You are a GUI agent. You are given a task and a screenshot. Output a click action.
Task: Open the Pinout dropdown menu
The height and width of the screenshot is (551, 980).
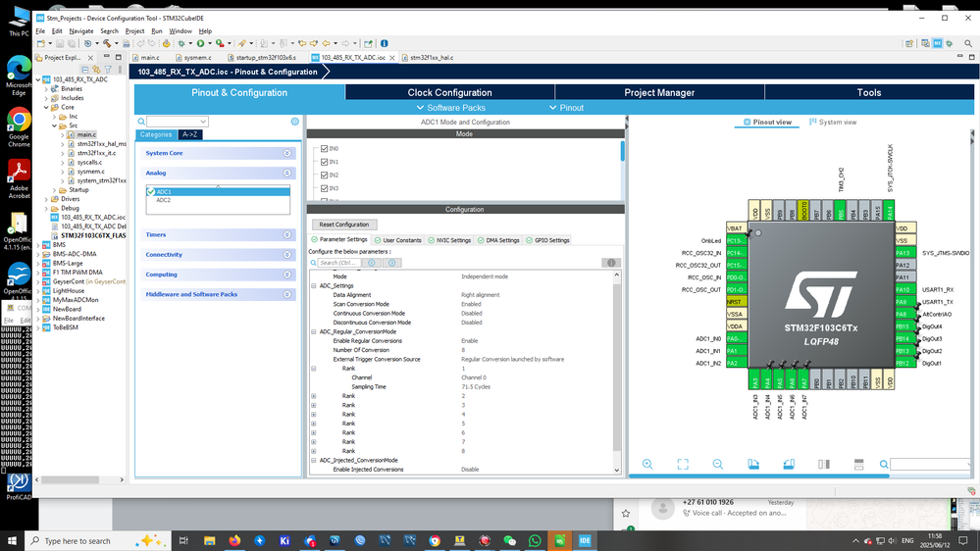pos(566,108)
